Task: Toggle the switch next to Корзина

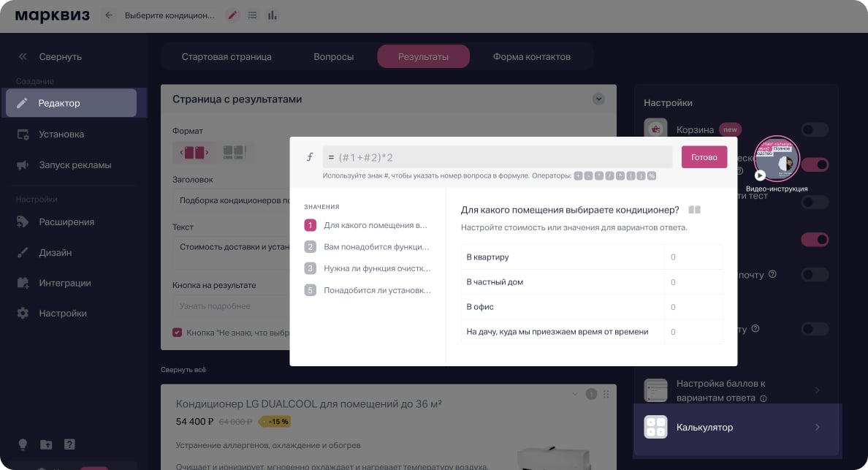Action: (x=815, y=129)
